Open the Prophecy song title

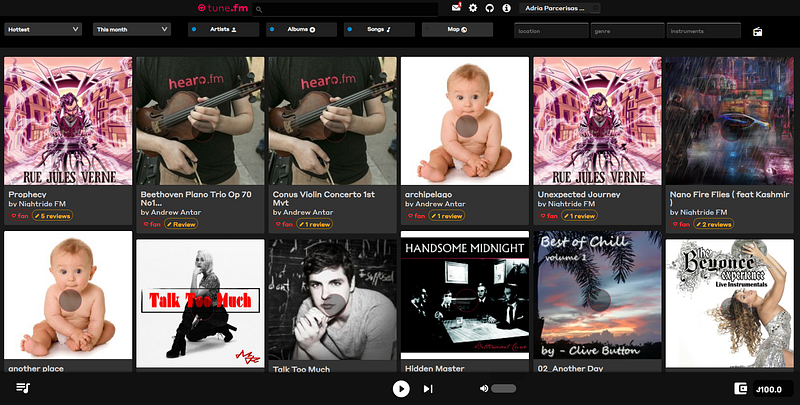(x=28, y=194)
